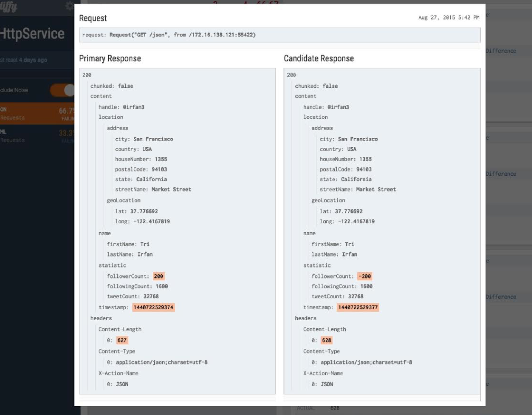Viewport: 532px width, 415px height.
Task: Click primary Content-Length value 627
Action: [122, 340]
